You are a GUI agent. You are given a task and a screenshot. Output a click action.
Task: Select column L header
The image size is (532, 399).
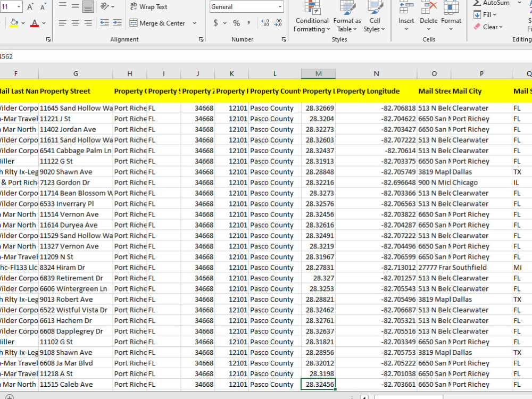pos(275,73)
